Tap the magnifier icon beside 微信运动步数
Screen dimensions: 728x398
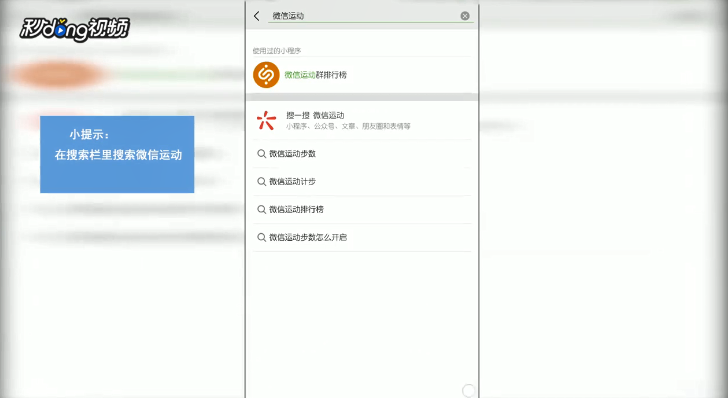(261, 154)
